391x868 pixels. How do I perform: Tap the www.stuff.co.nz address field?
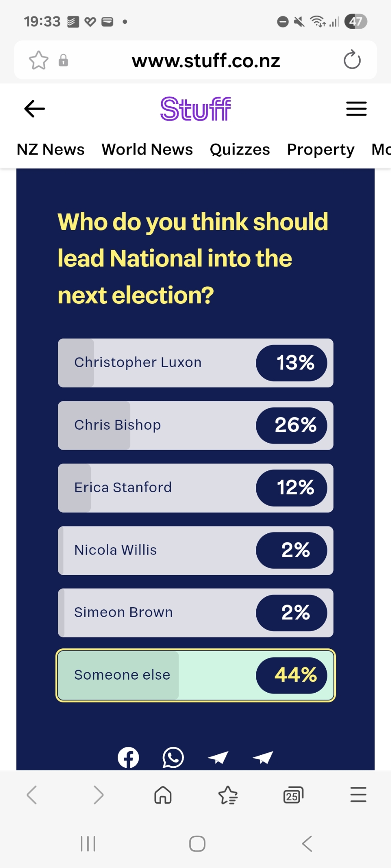(206, 61)
